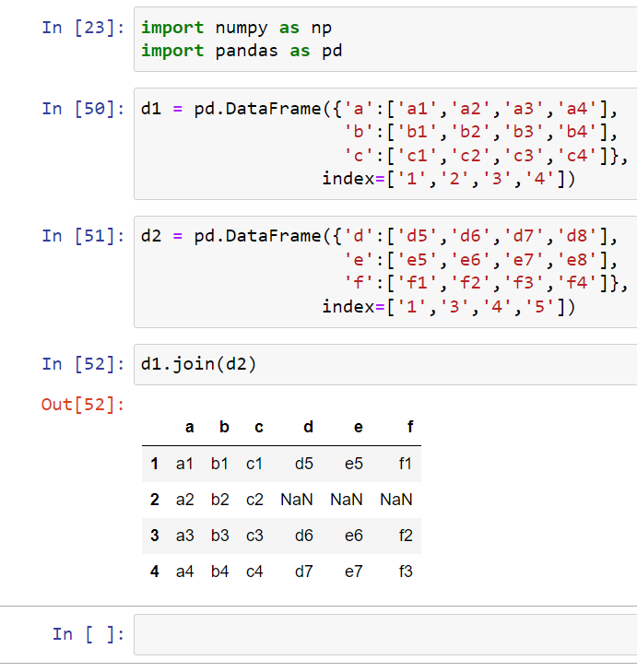Click table cell 'c4'
637x672 pixels.
pos(254,572)
